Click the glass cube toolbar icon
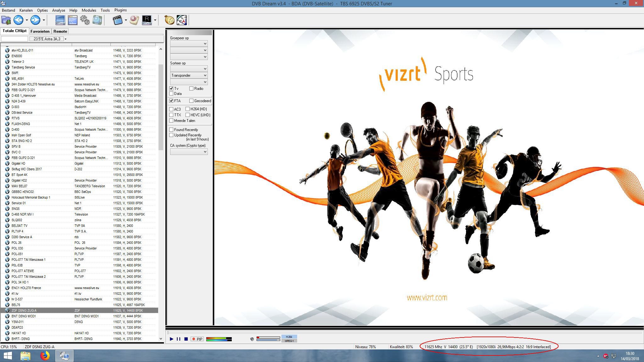Image resolution: width=644 pixels, height=362 pixels. (97, 20)
